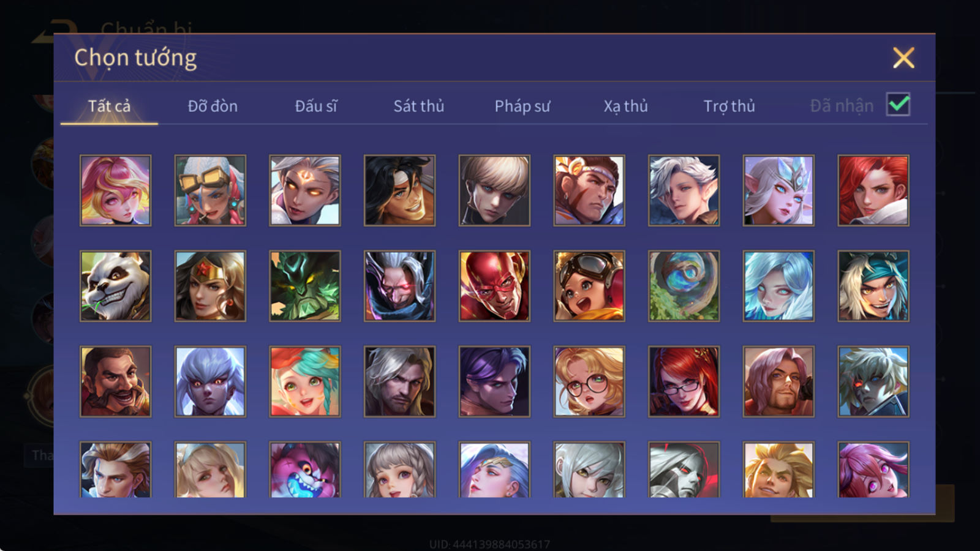Select the hero with yellow goggles on head
980x551 pixels.
[x=210, y=190]
